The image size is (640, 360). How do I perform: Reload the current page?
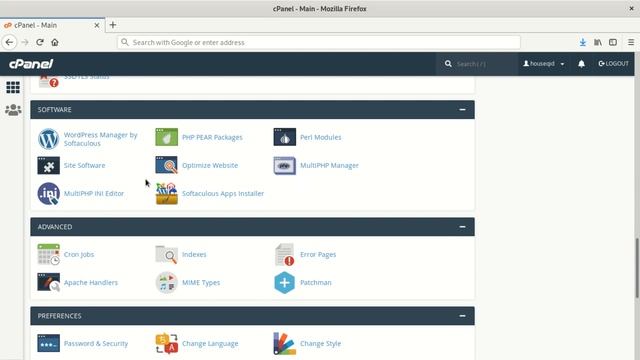click(40, 42)
